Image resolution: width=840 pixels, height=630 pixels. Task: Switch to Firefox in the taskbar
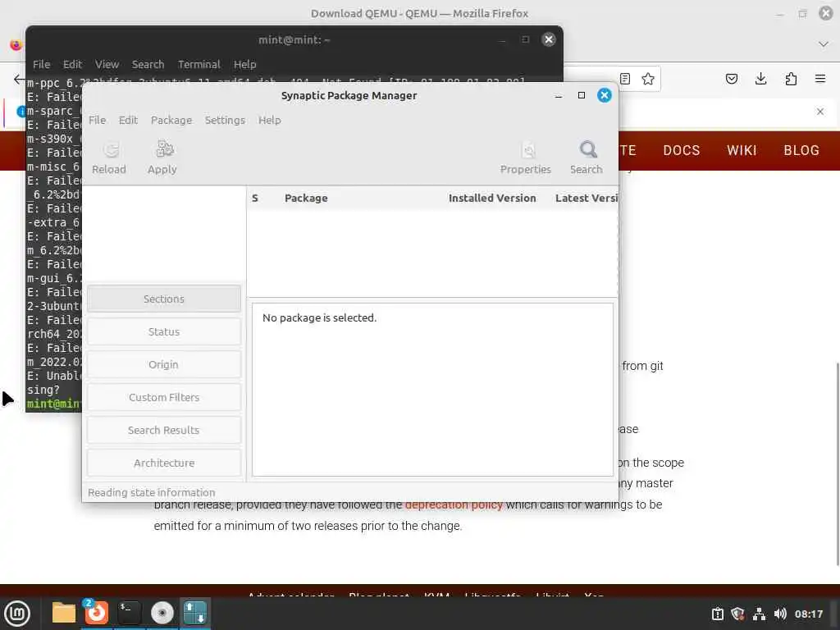97,613
